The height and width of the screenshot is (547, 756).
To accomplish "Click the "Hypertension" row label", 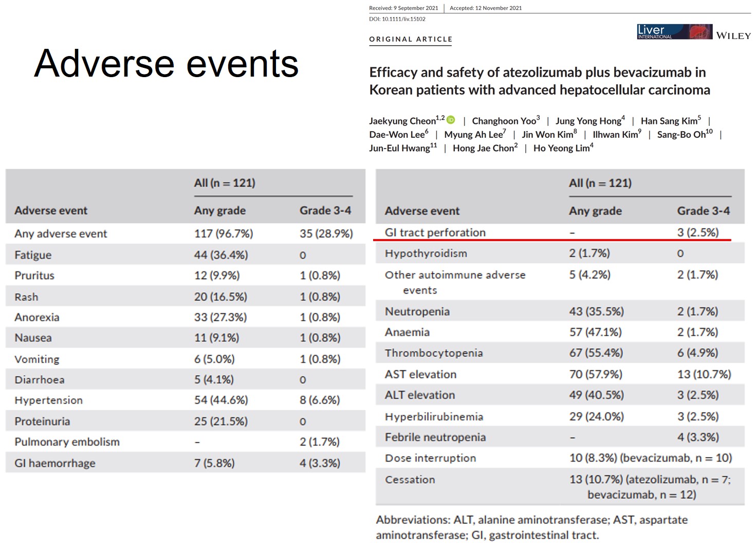I will click(x=48, y=400).
